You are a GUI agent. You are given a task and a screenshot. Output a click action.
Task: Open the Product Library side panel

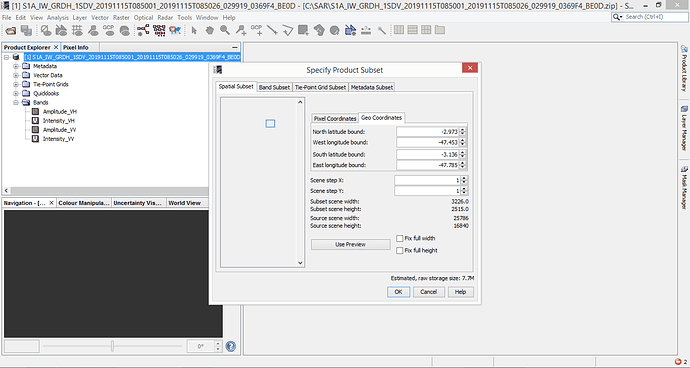pos(684,68)
